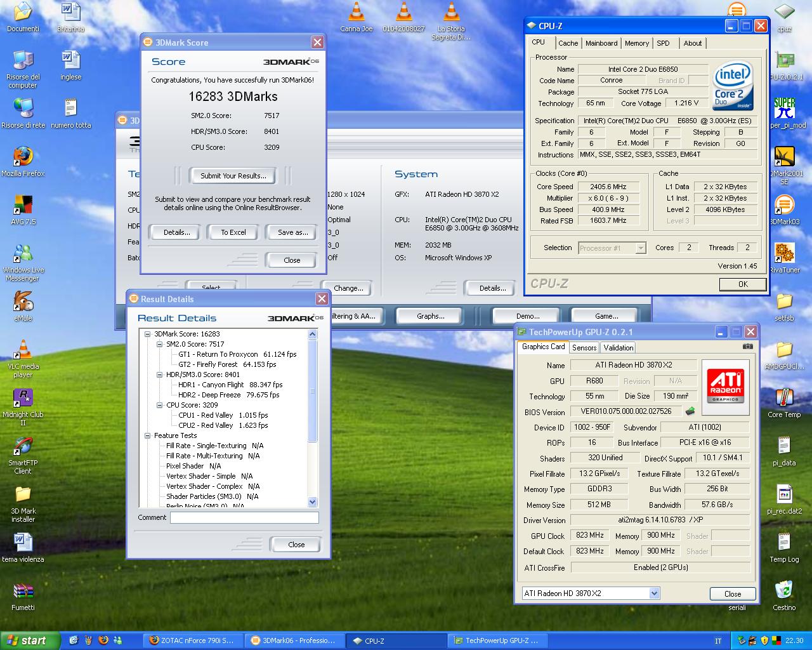Open CPU-Z Processor #1 selection dropdown

tap(641, 248)
